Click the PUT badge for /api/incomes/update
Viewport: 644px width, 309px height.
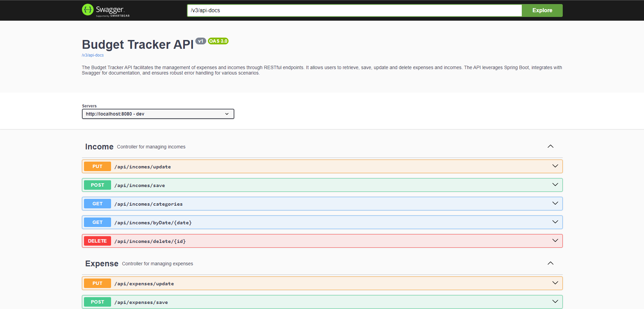[98, 166]
